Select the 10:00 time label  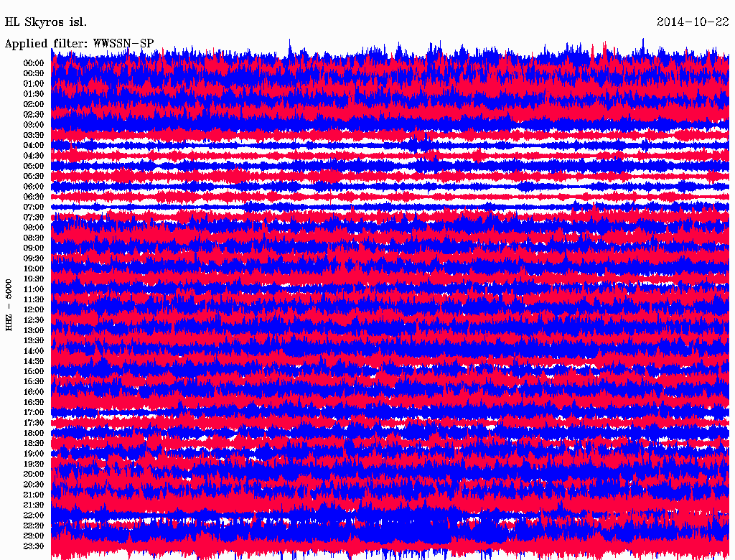33,269
